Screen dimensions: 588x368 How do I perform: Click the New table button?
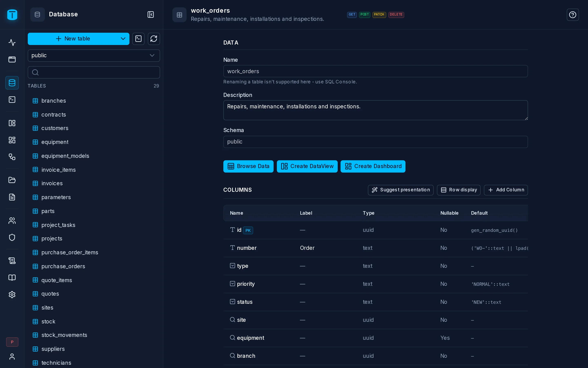(x=73, y=39)
